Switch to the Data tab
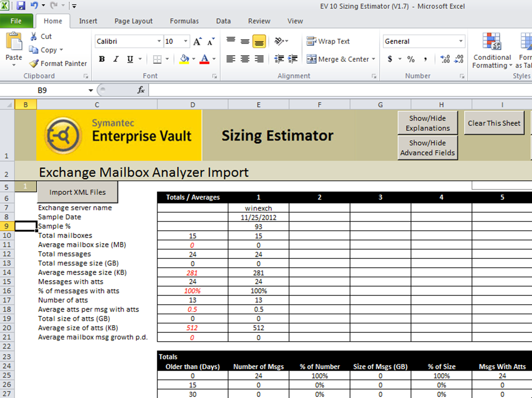The image size is (532, 398). coord(223,21)
